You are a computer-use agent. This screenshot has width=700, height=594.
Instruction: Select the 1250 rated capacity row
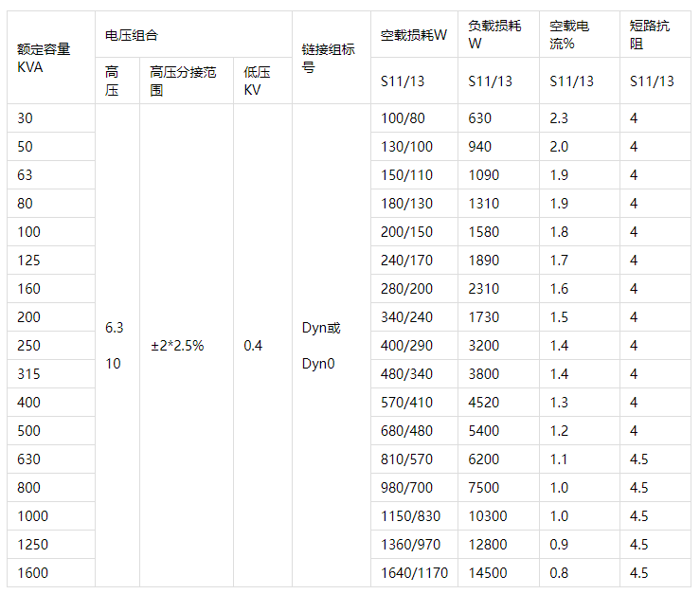coord(32,544)
